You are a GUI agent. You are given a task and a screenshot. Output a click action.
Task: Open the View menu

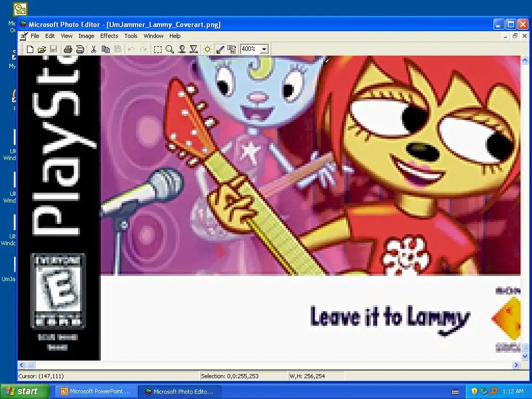point(66,36)
